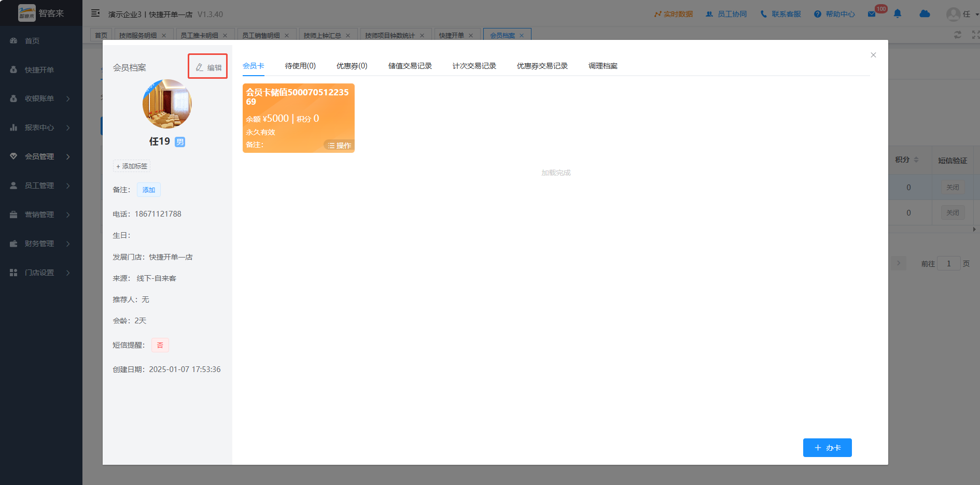Image resolution: width=980 pixels, height=485 pixels.
Task: Expand 营销管理 sidebar menu
Action: 41,215
